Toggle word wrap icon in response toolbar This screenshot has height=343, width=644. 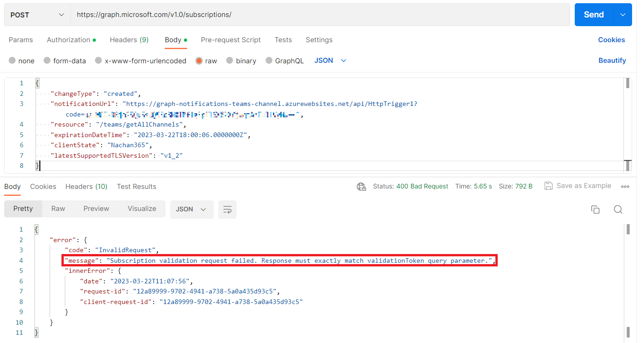coord(227,210)
